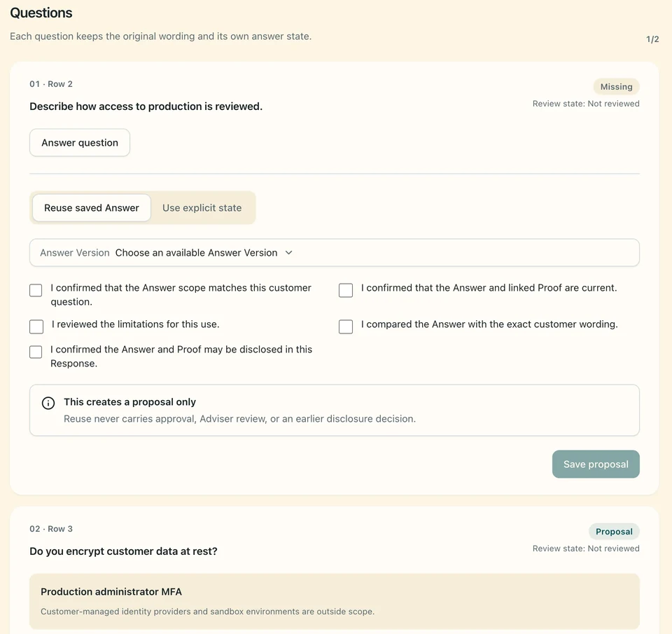This screenshot has width=672, height=634.
Task: Click the Missing status badge
Action: point(616,87)
